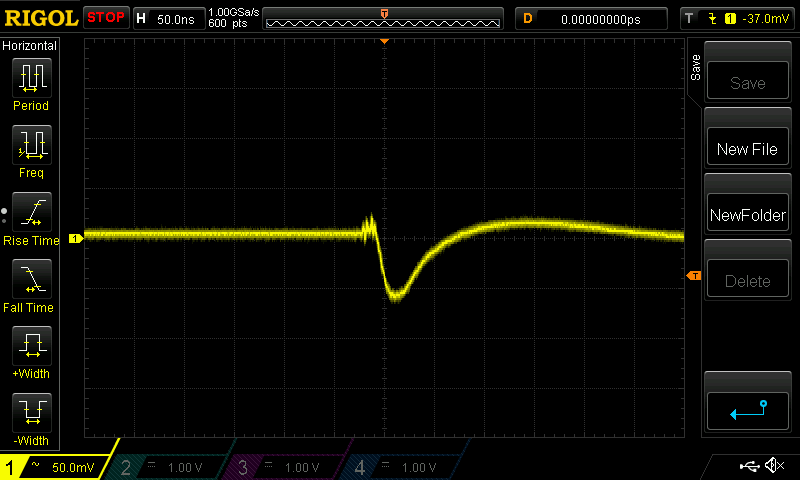800x480 pixels.
Task: Select the Period measurement icon
Action: click(x=32, y=78)
